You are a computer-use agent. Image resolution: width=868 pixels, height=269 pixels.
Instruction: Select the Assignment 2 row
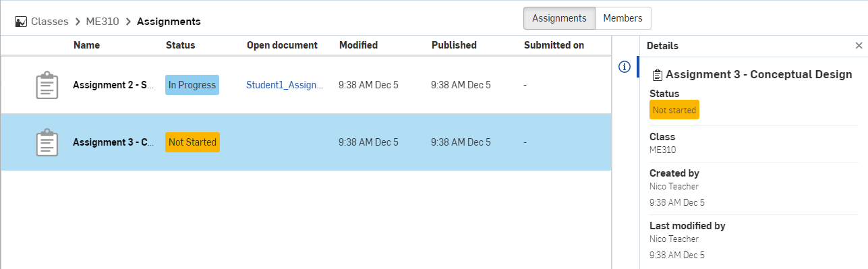click(306, 85)
